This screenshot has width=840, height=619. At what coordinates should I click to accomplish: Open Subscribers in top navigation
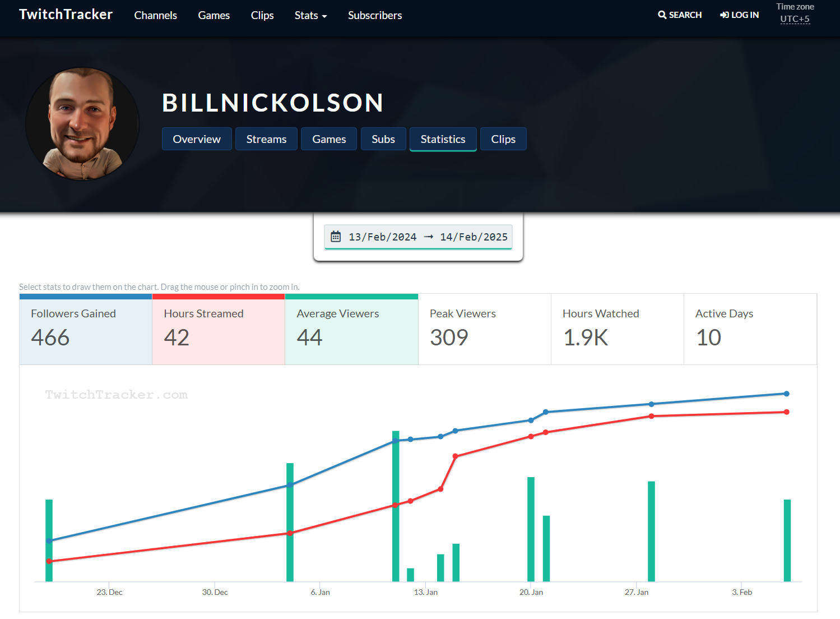pyautogui.click(x=375, y=15)
